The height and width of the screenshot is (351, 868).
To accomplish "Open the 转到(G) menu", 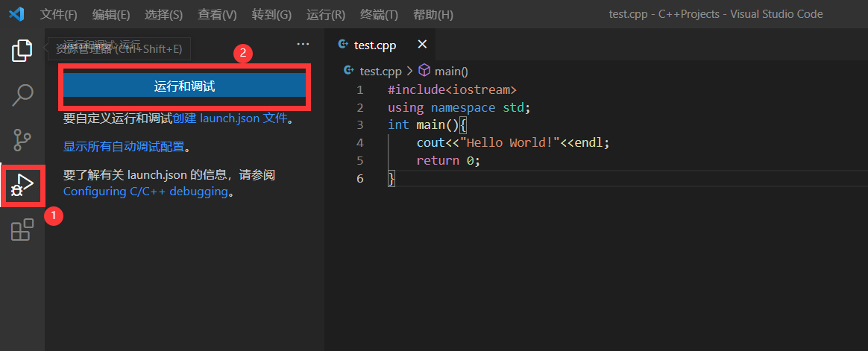I will 271,14.
